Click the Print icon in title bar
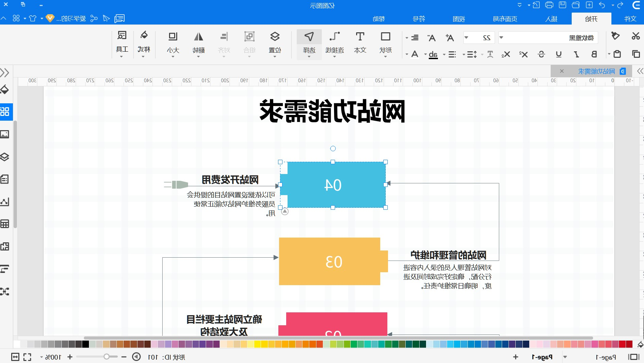This screenshot has height=363, width=644. coord(549,5)
